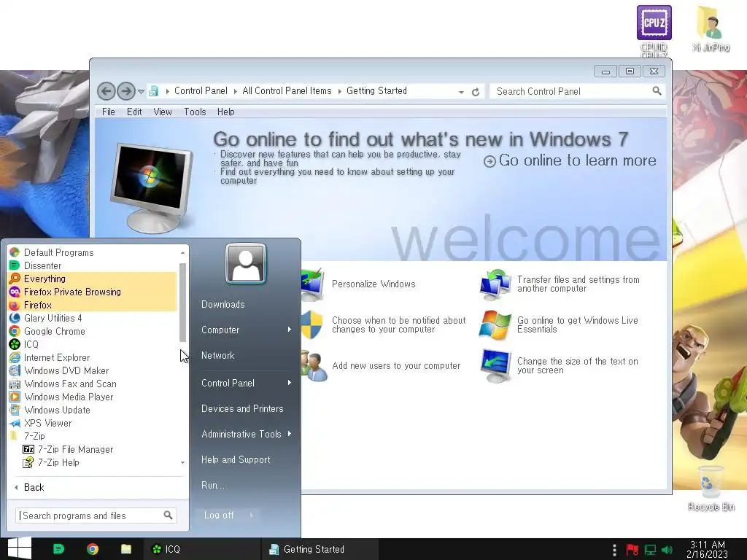Open the Help menu

(x=226, y=112)
